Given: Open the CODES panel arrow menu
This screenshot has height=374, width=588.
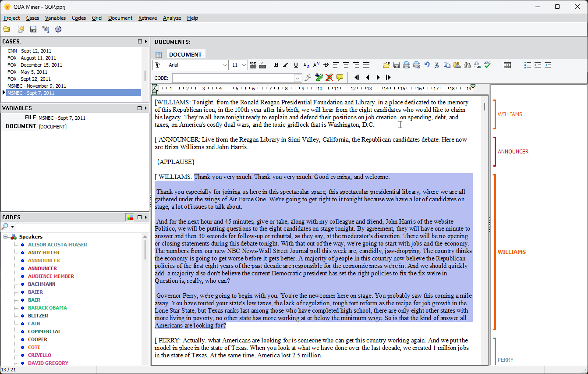Looking at the screenshot, I should (146, 217).
